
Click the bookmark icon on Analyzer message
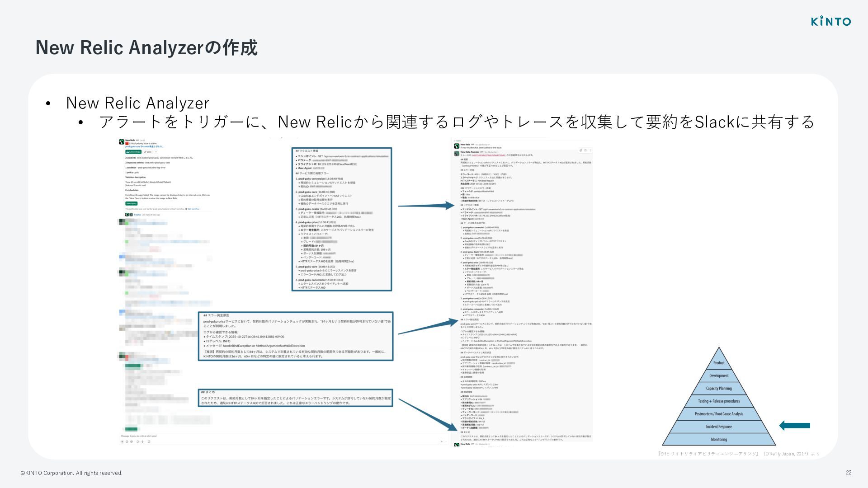(x=585, y=150)
